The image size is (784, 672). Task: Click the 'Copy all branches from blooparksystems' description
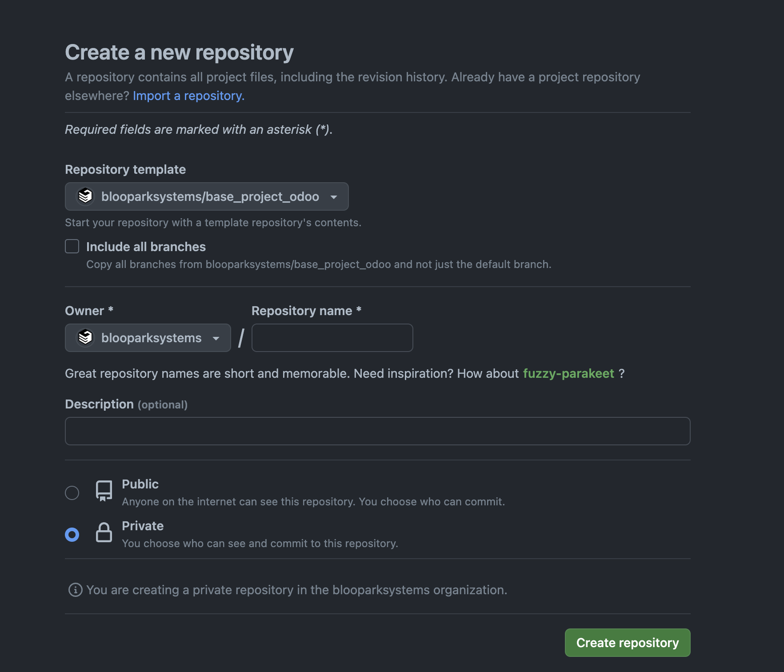coord(319,264)
